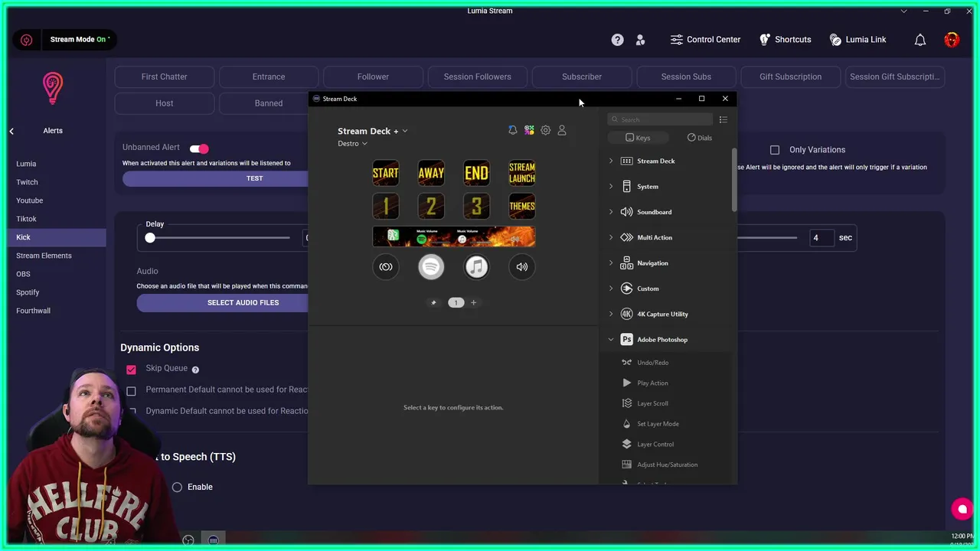Open the Entrance alert tab
Screen dimensions: 980x551
point(269,77)
